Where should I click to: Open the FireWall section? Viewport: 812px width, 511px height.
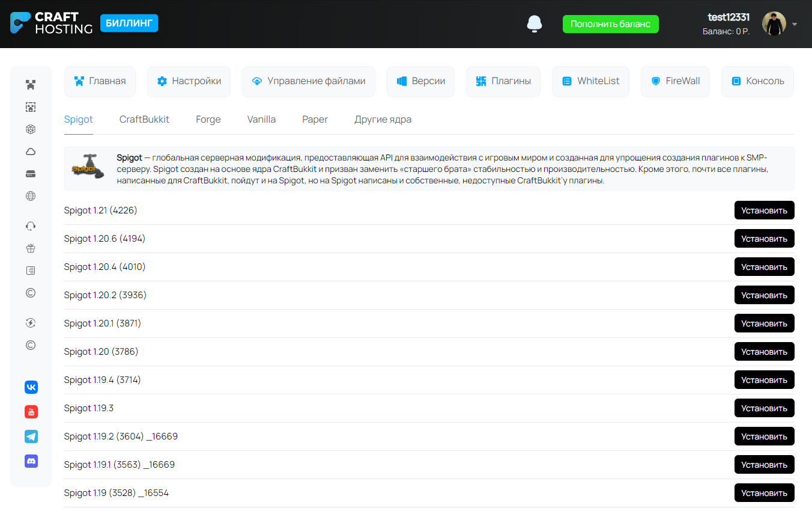[x=675, y=81]
